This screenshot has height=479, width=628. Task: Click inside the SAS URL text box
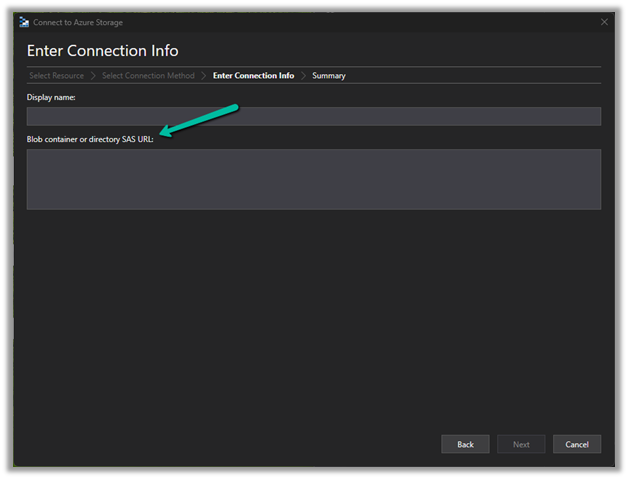pos(313,179)
